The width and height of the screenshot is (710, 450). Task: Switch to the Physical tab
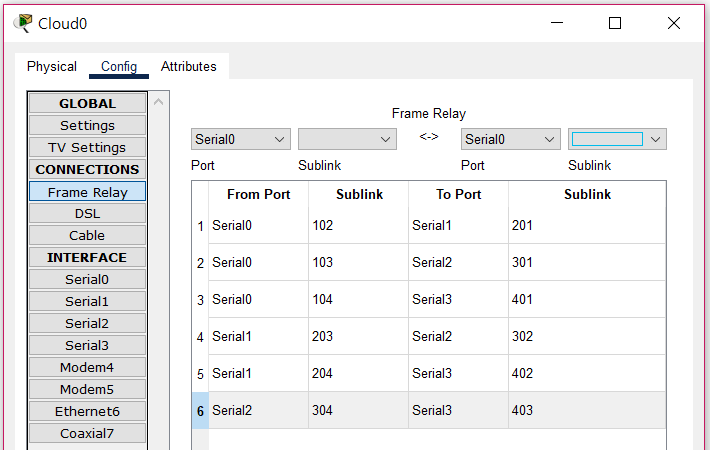52,67
